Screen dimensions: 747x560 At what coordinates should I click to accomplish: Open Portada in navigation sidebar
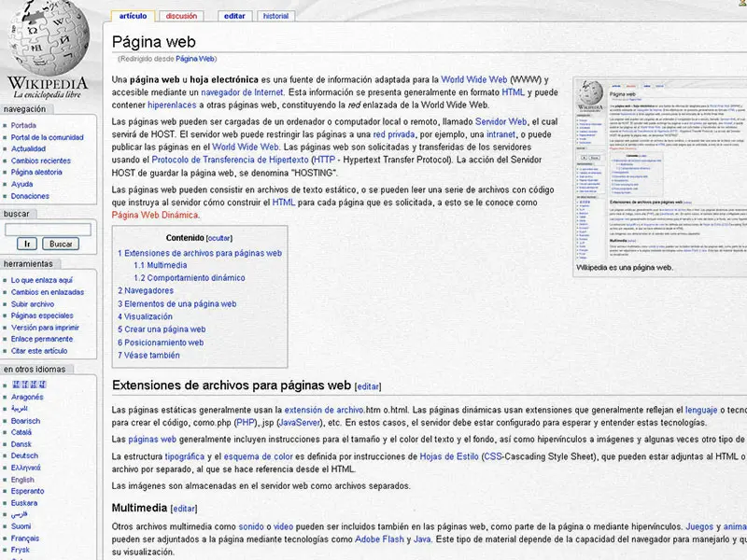[x=23, y=125]
